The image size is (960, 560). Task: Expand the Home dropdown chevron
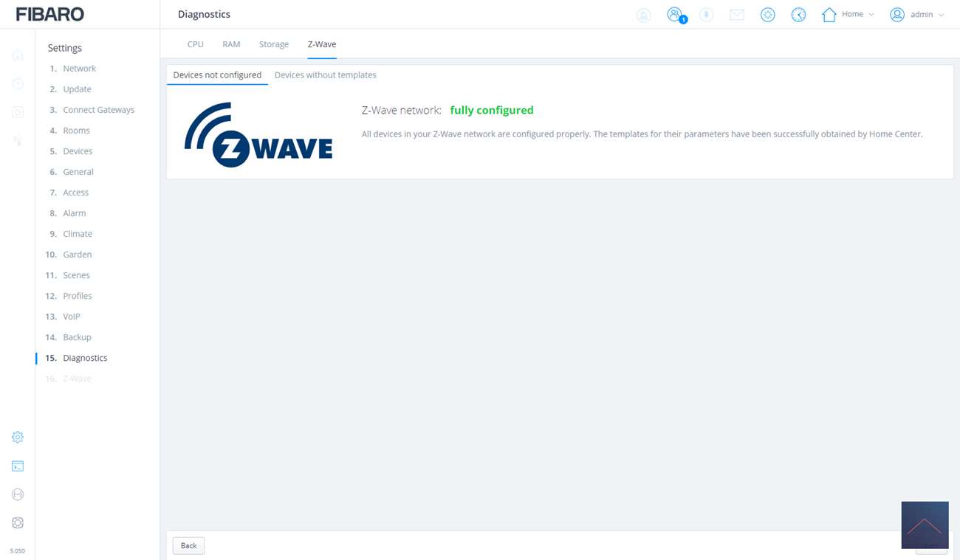[x=871, y=15]
